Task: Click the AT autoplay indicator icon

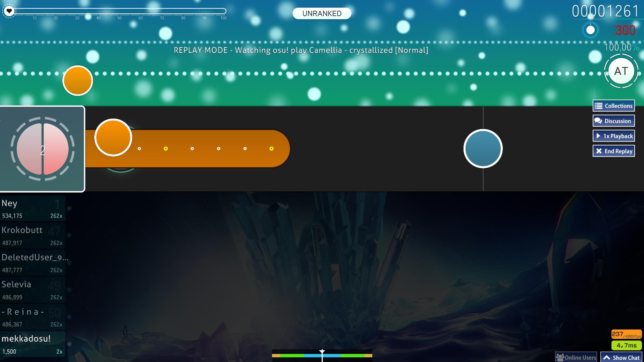Action: point(621,71)
